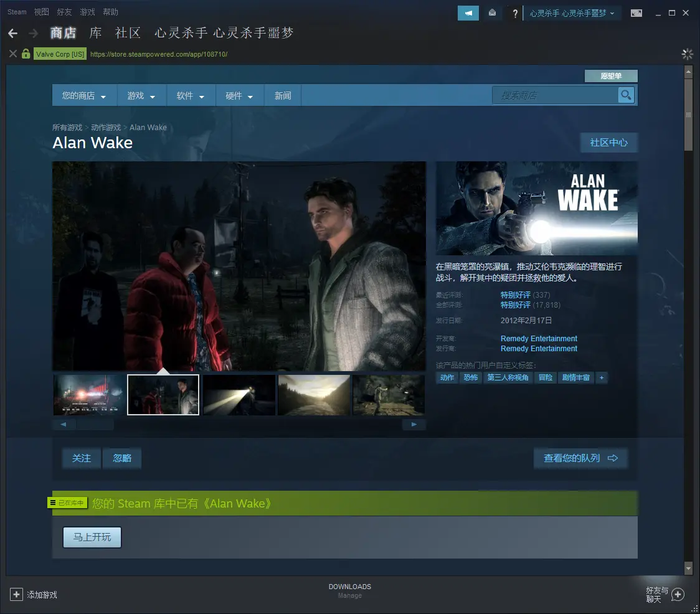Click the Alan Wake capsule header image
The image size is (700, 614).
(537, 208)
